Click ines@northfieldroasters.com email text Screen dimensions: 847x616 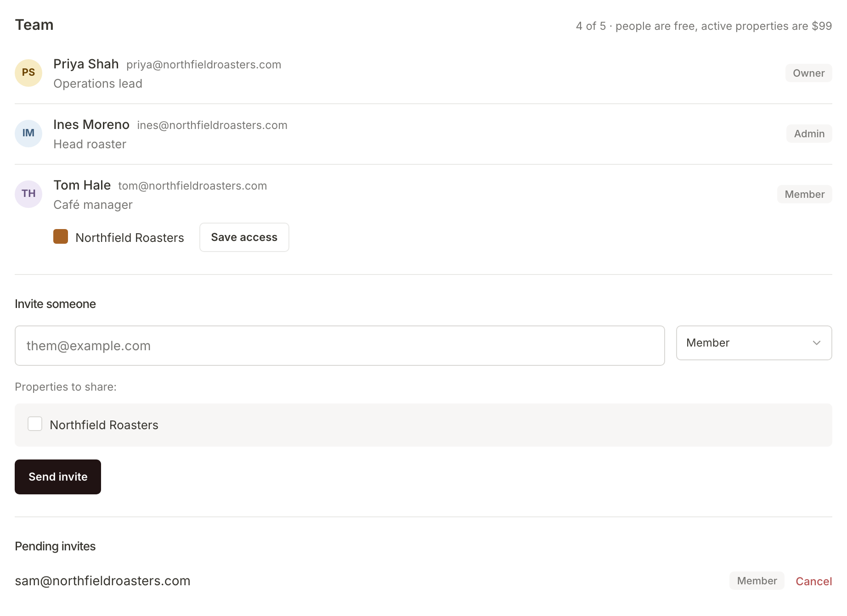tap(212, 125)
